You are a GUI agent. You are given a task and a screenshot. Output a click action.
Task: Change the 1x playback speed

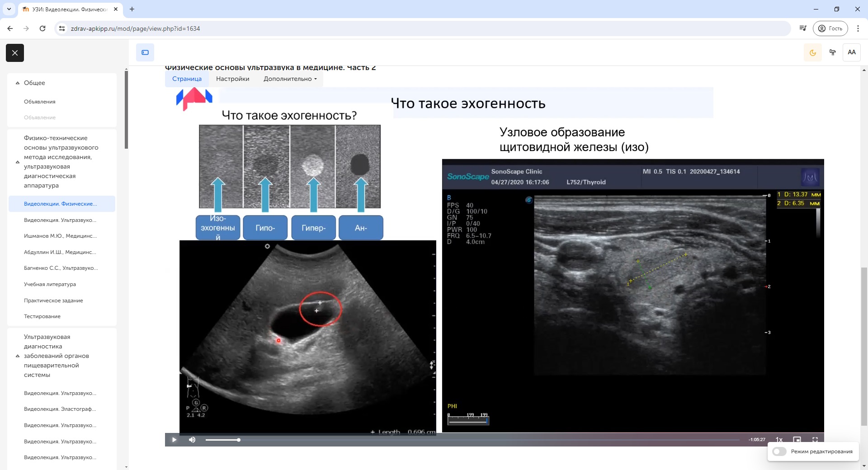pos(779,440)
